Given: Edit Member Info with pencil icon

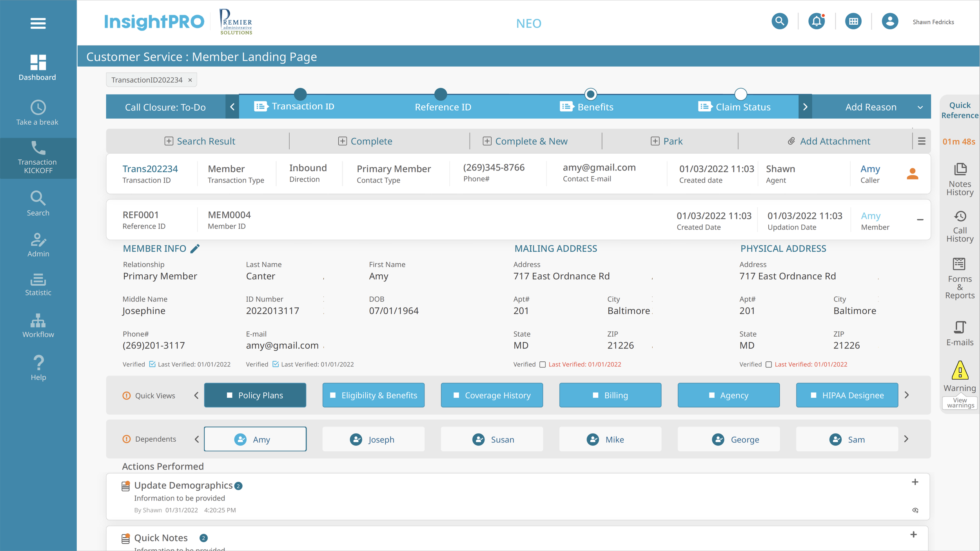Looking at the screenshot, I should 195,248.
